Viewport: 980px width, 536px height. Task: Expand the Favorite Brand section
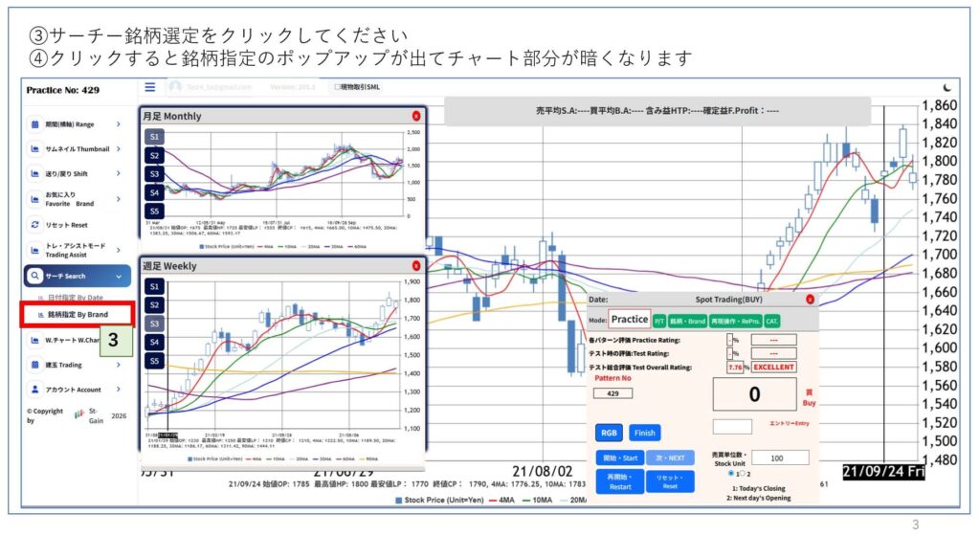click(118, 199)
